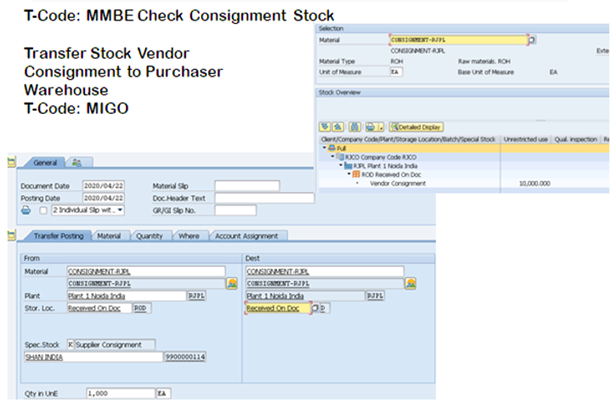Image resolution: width=616 pixels, height=403 pixels.
Task: Click the print icon in Stock Overview toolbar
Action: (370, 127)
